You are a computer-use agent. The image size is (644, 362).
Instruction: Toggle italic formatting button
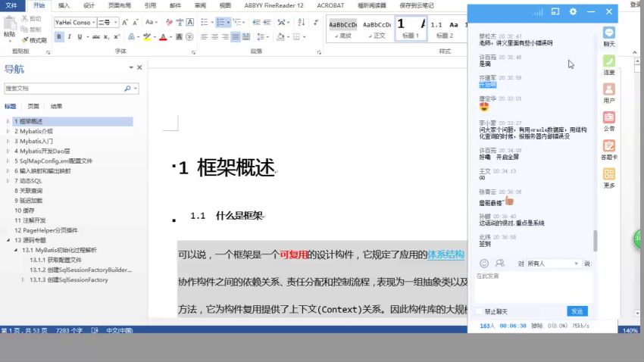[x=70, y=37]
